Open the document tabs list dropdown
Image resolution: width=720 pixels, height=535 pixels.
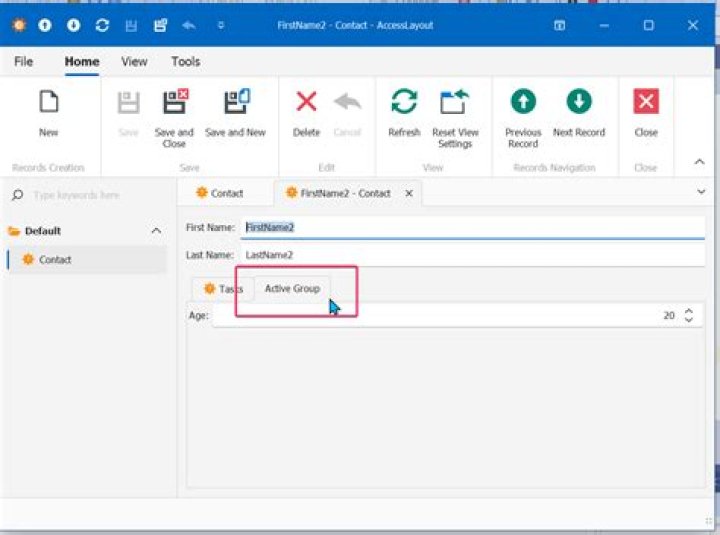point(701,191)
